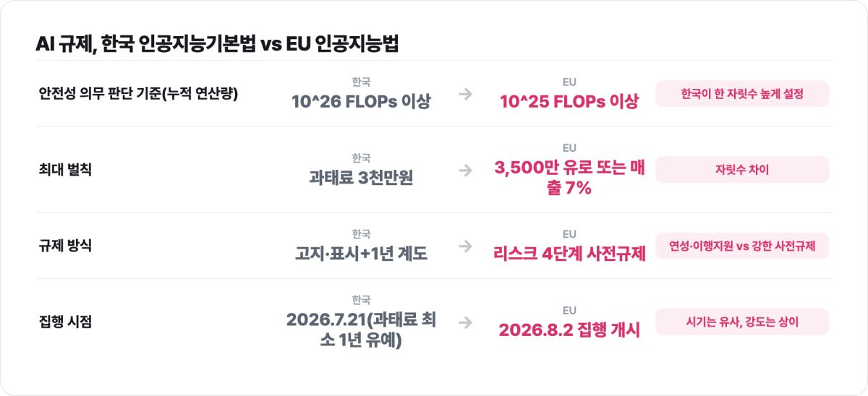Click the 리스크 4단계 사전규제 text
Viewport: 868px width, 396px height.
coord(569,254)
